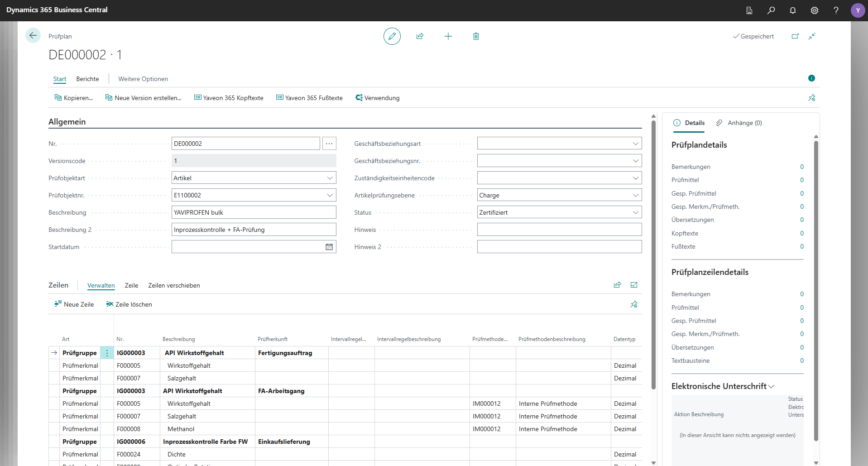Screen dimensions: 868x466
Task: Open the share page icon
Action: [420, 36]
